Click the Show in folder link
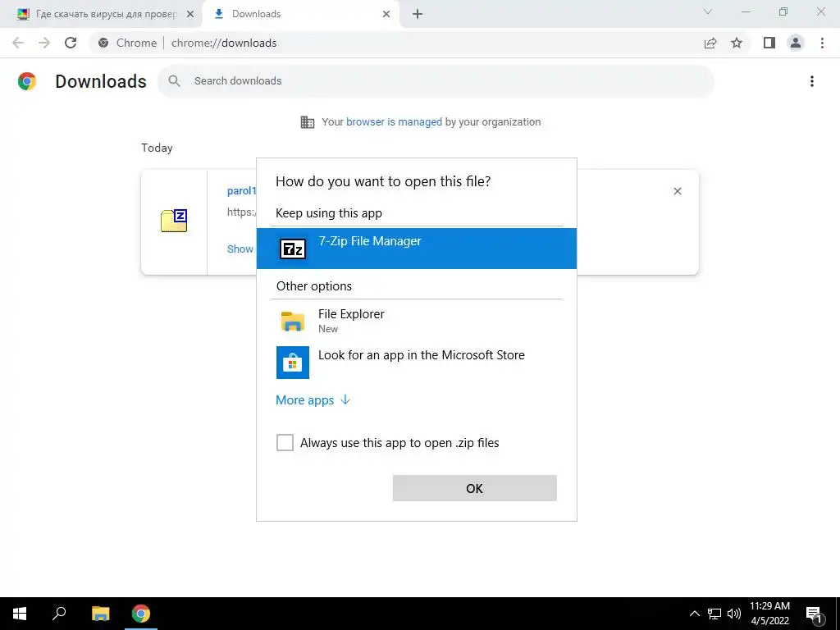 coord(240,249)
